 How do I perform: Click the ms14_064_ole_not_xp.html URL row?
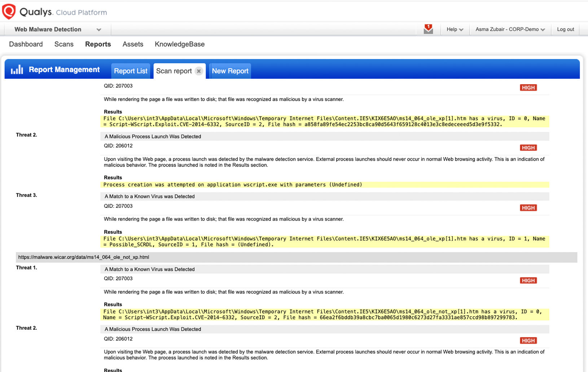click(84, 257)
